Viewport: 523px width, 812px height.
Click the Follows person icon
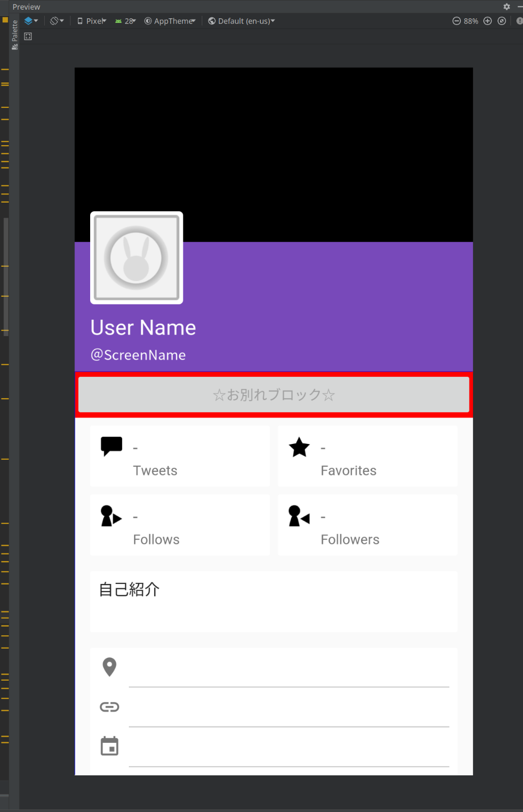tap(111, 516)
